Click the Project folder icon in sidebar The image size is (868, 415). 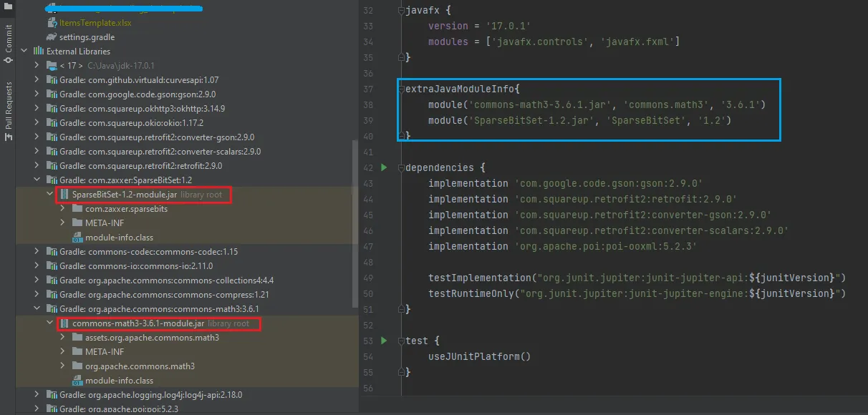8,5
